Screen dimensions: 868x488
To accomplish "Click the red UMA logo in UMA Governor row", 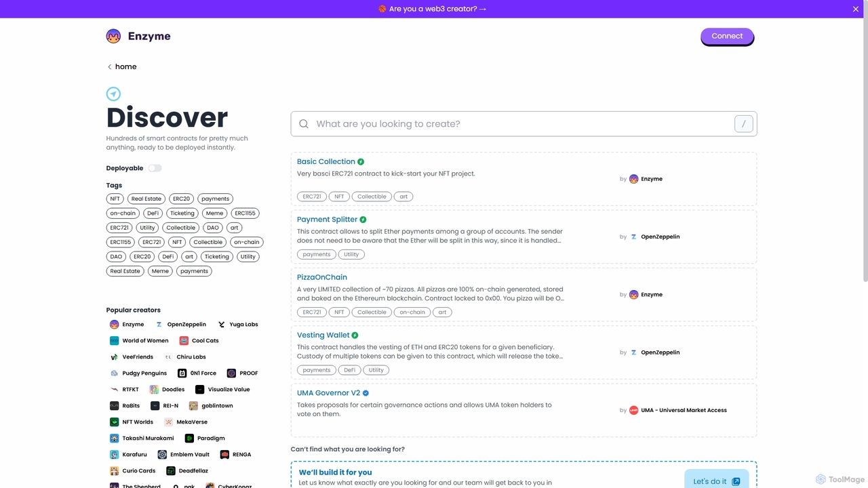I will (x=633, y=410).
